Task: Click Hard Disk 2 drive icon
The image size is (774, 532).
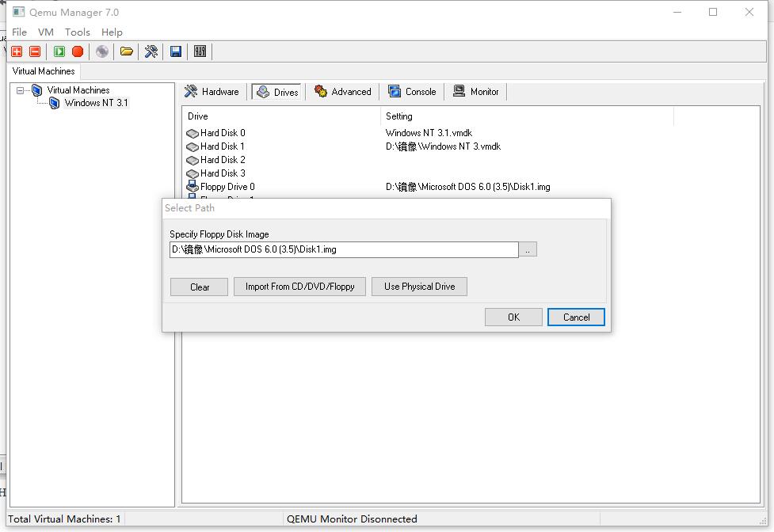Action: point(193,160)
